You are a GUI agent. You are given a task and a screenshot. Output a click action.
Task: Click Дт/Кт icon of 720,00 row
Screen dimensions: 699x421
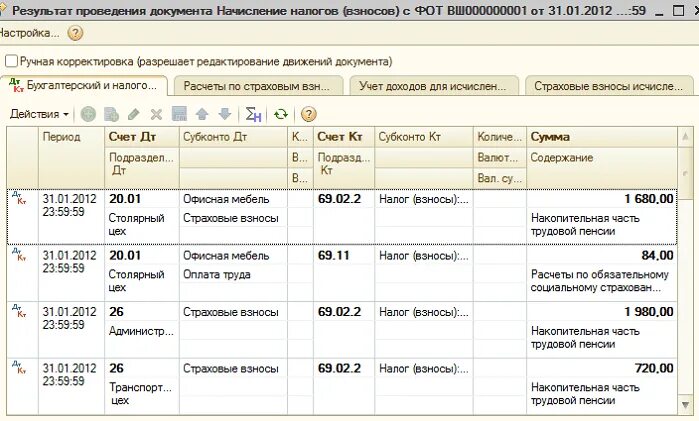coord(19,367)
